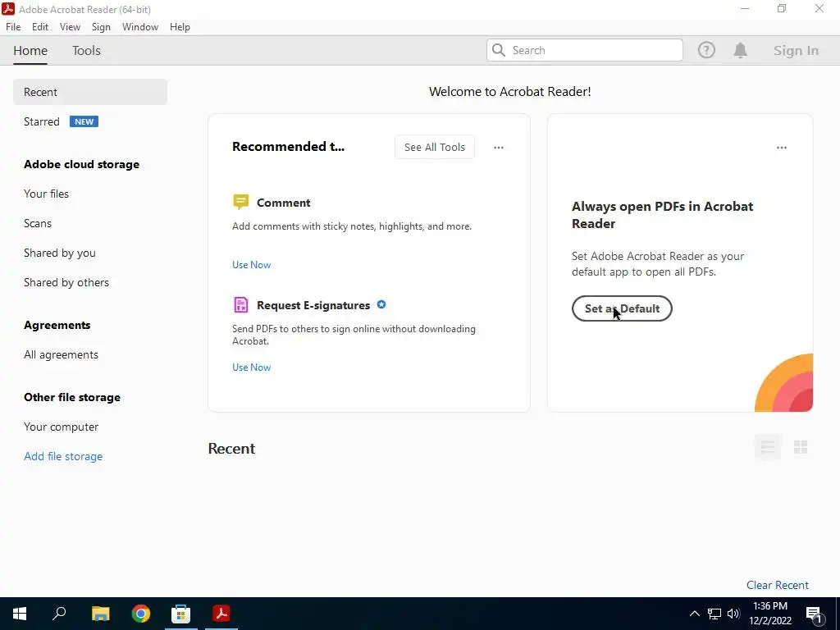Open Shared by others

coord(66,282)
